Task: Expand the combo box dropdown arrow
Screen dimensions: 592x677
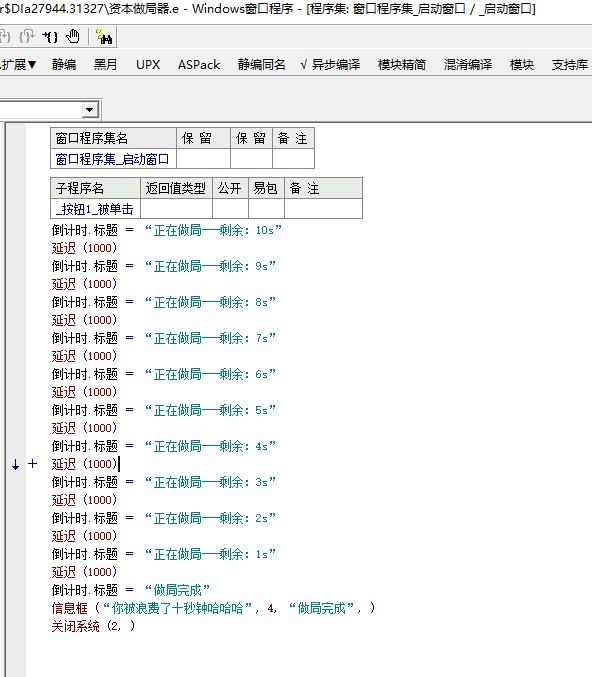Action: point(89,110)
